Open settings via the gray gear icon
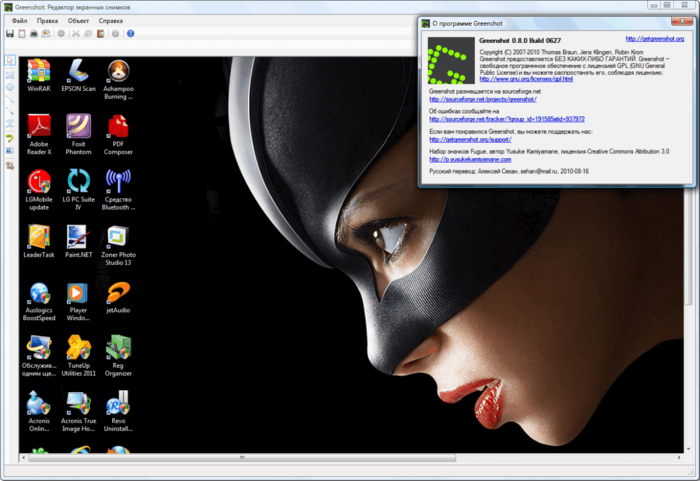This screenshot has width=700, height=481. point(115,33)
